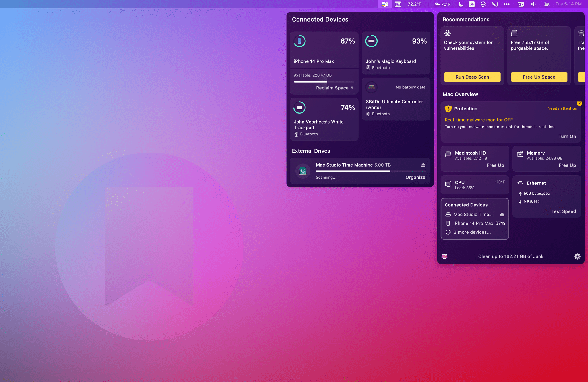Screen dimensions: 588x382
Task: Click the SF menu bar icon
Action: click(472, 4)
